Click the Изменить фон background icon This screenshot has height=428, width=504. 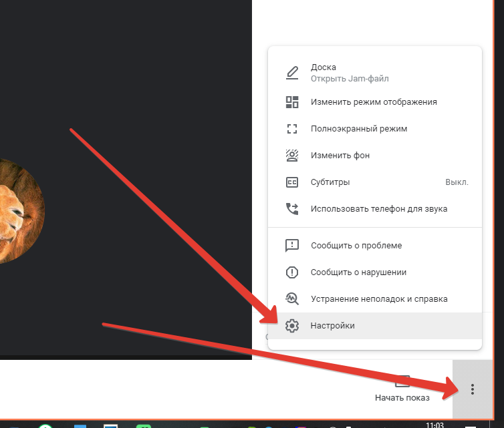pos(292,156)
